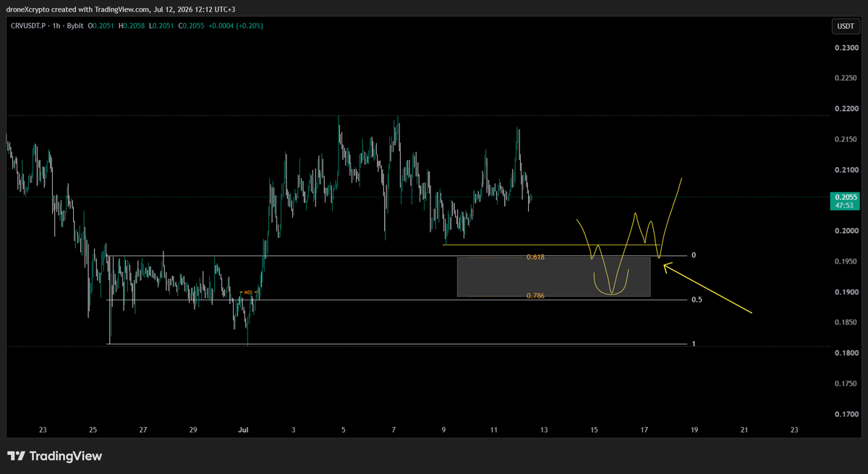The width and height of the screenshot is (868, 474).
Task: Click the USDT currency button
Action: click(x=845, y=26)
